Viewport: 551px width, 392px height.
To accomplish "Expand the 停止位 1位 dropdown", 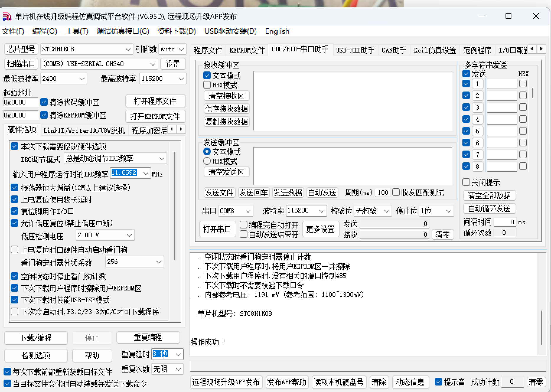I will (x=449, y=211).
